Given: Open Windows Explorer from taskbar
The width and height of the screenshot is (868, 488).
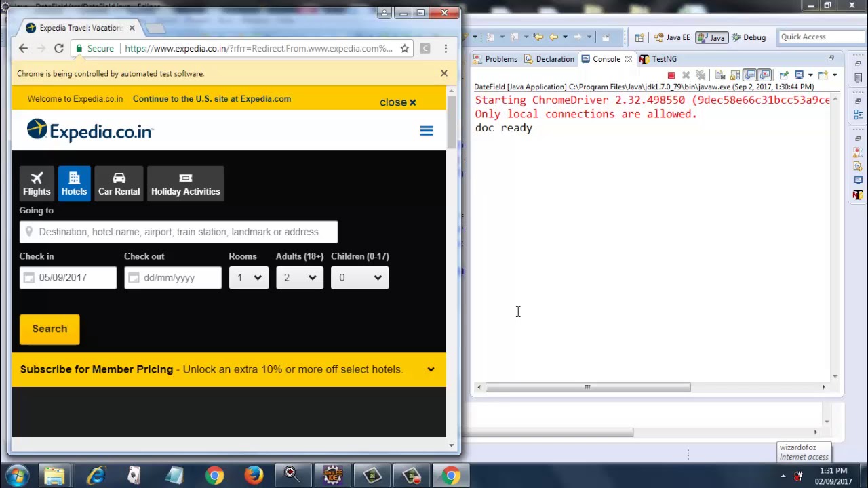Looking at the screenshot, I should click(54, 475).
